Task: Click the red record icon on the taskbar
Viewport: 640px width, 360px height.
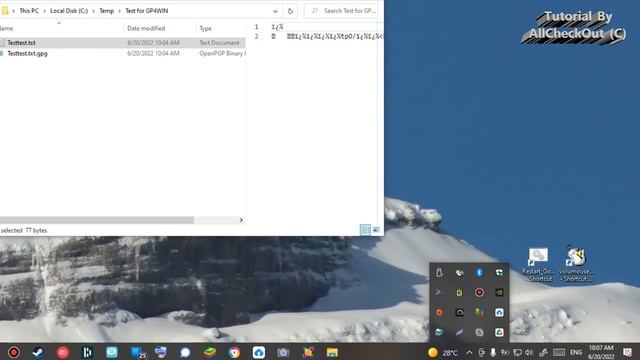Action: pos(13,352)
